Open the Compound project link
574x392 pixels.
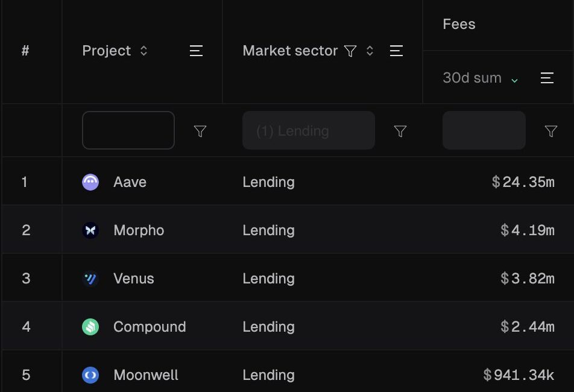(x=150, y=327)
